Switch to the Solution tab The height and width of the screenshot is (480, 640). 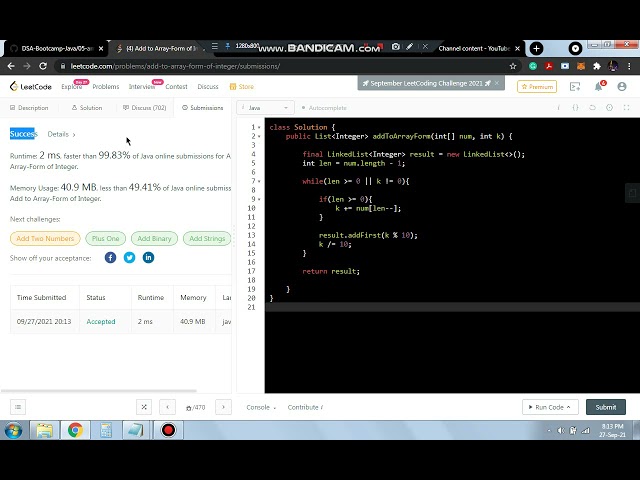click(x=87, y=108)
